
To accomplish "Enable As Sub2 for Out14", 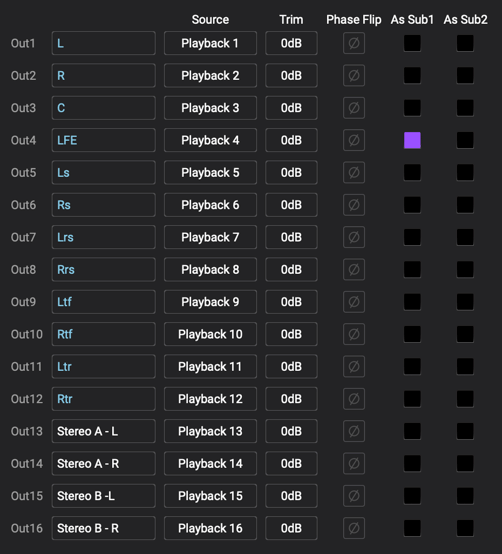I will 465,464.
